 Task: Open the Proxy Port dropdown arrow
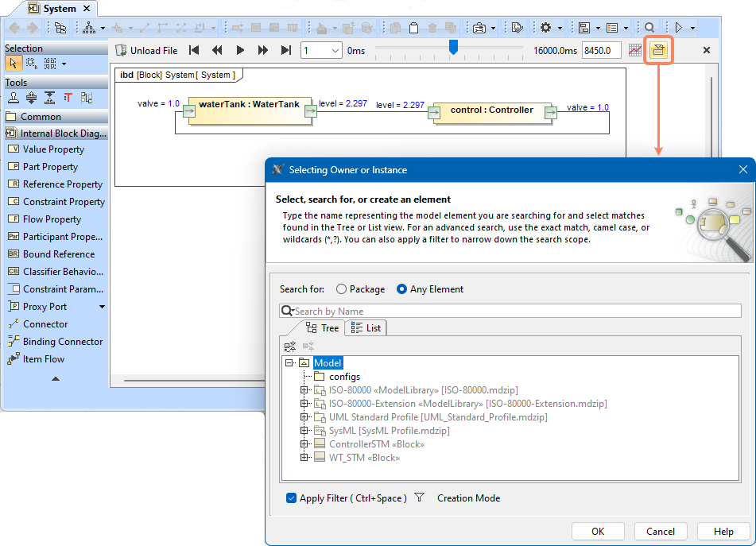102,307
